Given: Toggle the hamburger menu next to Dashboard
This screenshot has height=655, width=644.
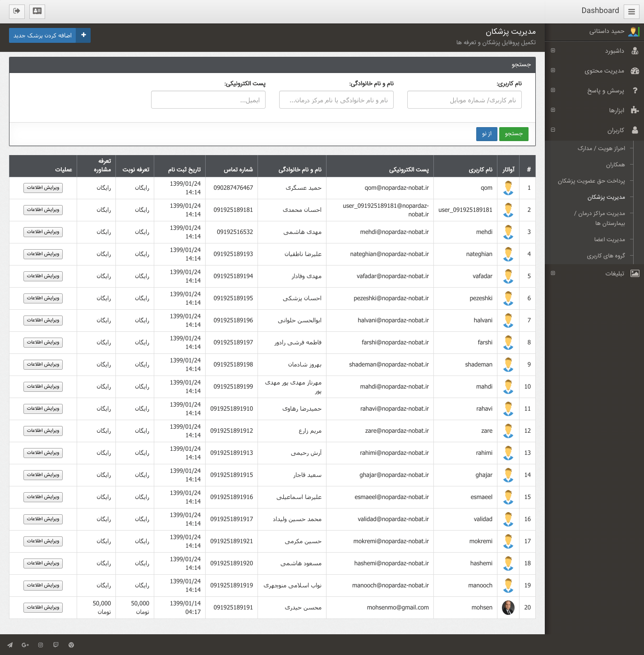Looking at the screenshot, I should 631,12.
